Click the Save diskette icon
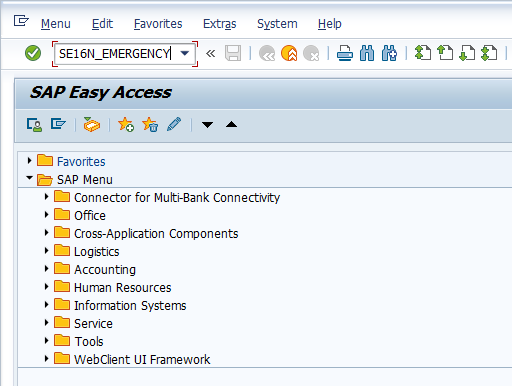This screenshot has width=512, height=386. coord(233,53)
